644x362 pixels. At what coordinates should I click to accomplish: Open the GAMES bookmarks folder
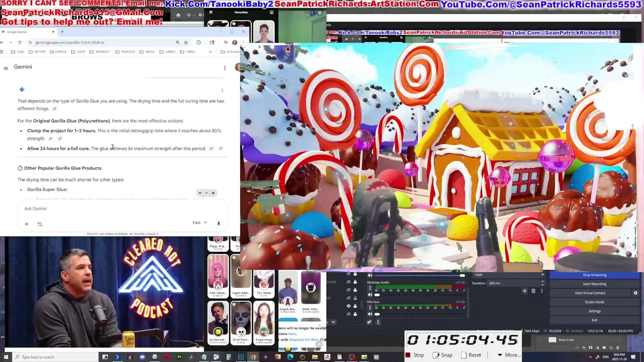[168, 52]
